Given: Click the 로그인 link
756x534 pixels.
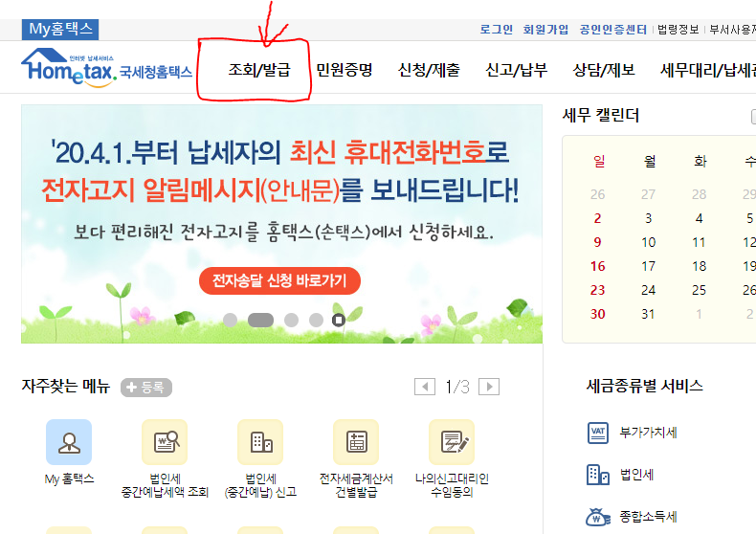Looking at the screenshot, I should pos(496,30).
